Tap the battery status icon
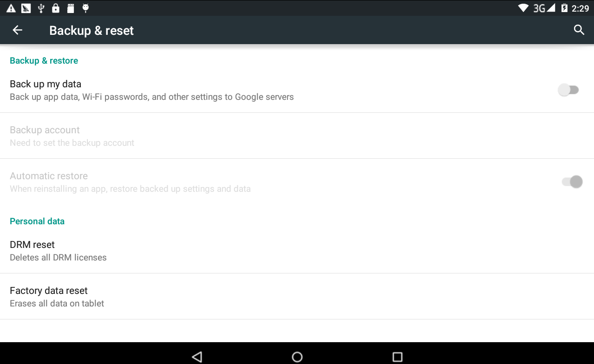Viewport: 594px width, 364px height. [x=564, y=8]
